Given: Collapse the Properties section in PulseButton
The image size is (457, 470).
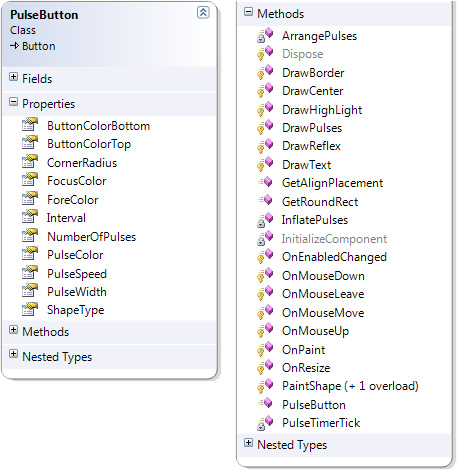Looking at the screenshot, I should click(x=13, y=102).
